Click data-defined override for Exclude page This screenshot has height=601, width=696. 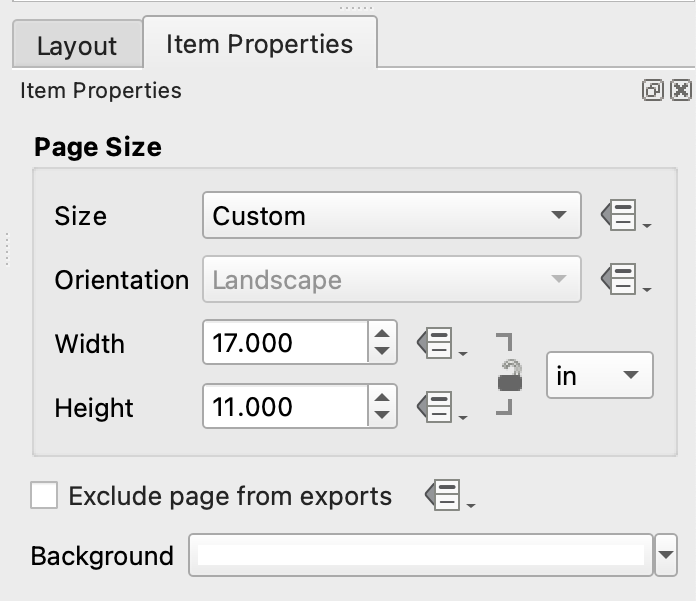447,496
